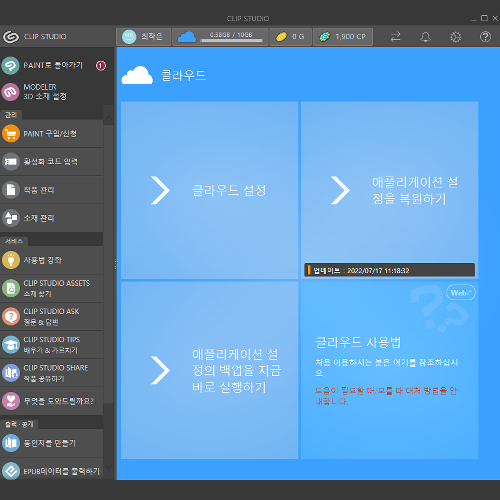The image size is (500, 500).
Task: Launch MODELER 3D 소재 설정
Action: pos(53,92)
